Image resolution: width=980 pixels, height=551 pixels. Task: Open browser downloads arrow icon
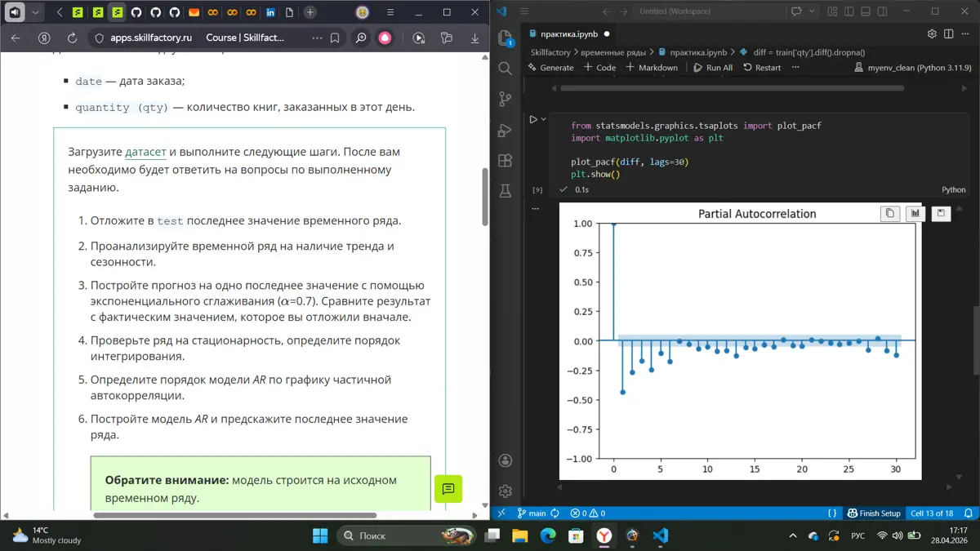click(x=474, y=38)
